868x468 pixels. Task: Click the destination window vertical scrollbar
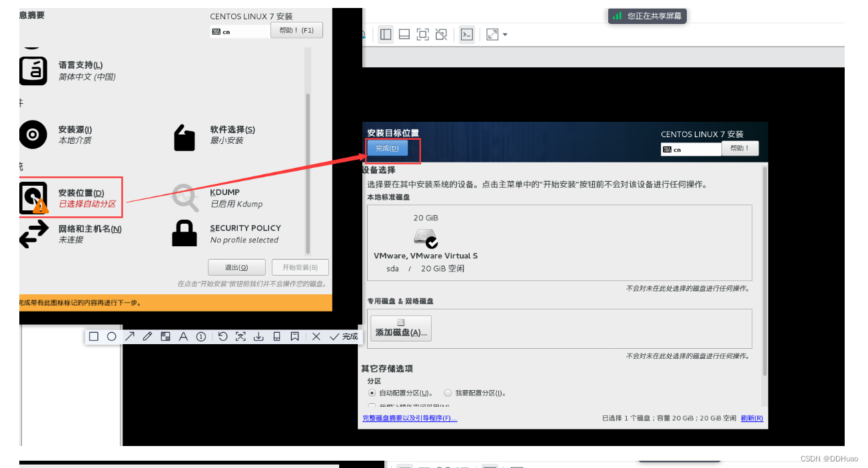pos(765,271)
